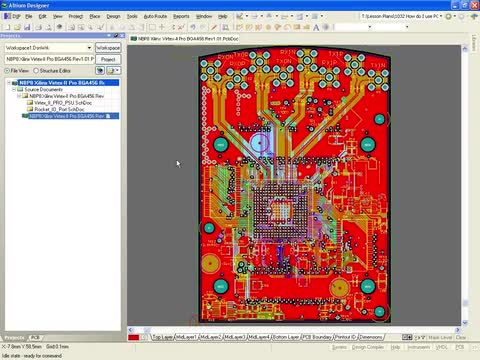Screen dimensions: 480x360
Task: Select the Place String 'A' text tool
Action: pyautogui.click(x=316, y=27)
